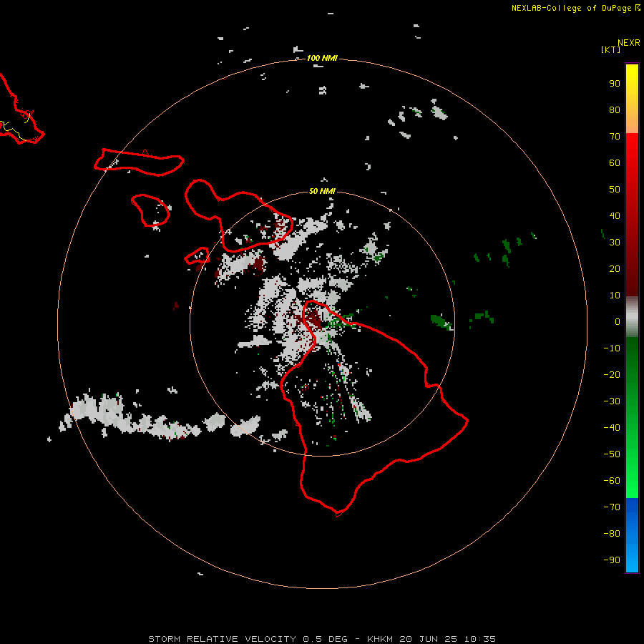Click the KHKM radar site identifier
This screenshot has width=644, height=644.
381,639
